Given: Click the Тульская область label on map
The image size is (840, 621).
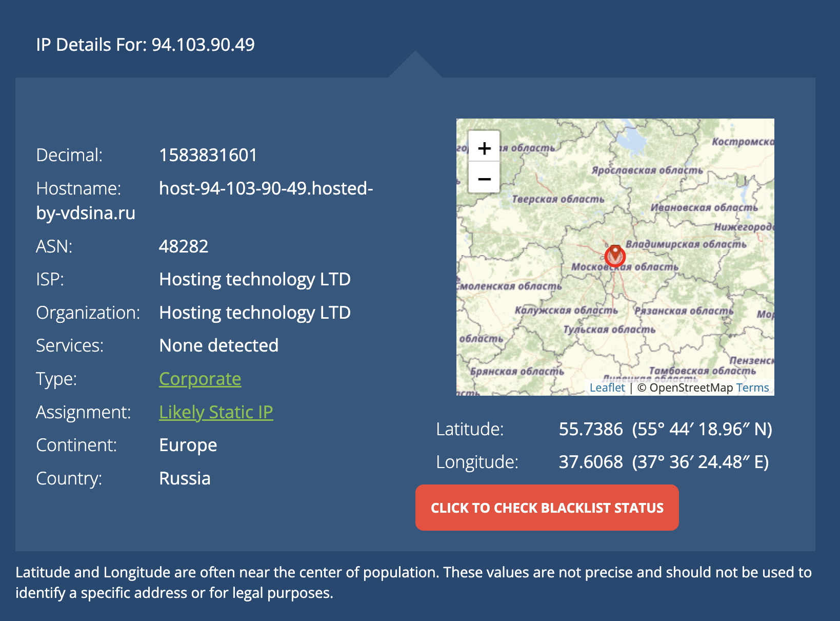Looking at the screenshot, I should click(609, 329).
